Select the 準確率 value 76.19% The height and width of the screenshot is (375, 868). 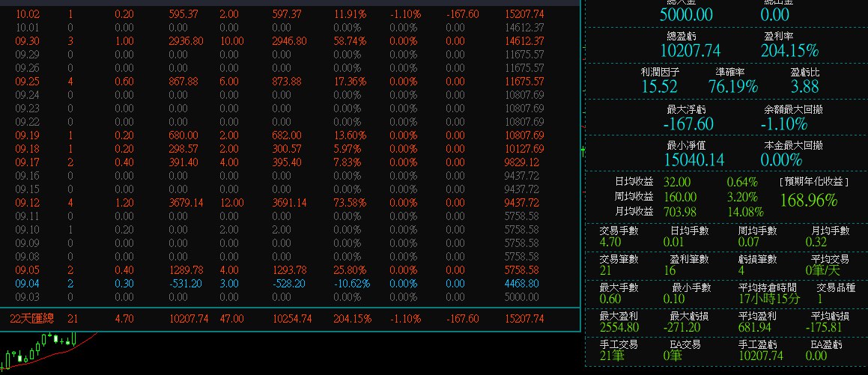tap(733, 87)
